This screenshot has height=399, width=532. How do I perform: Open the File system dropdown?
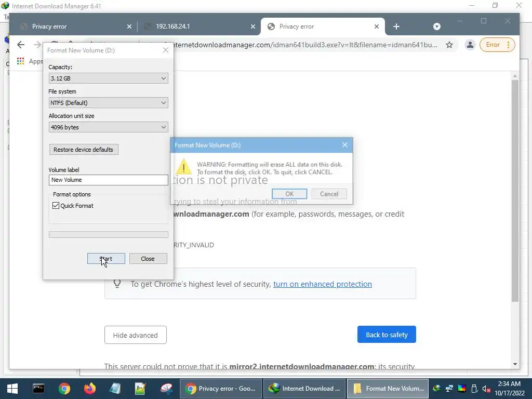(108, 103)
